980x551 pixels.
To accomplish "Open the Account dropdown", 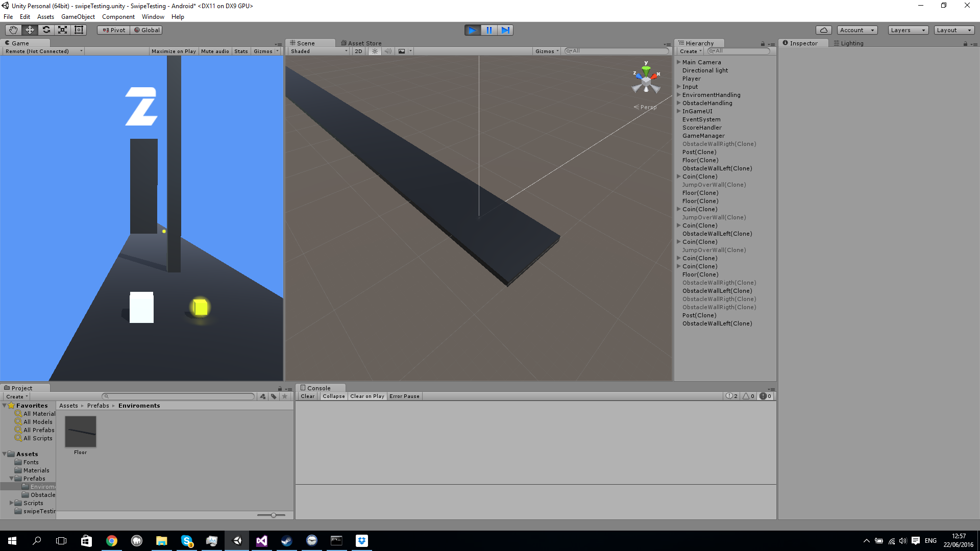I will (x=857, y=30).
